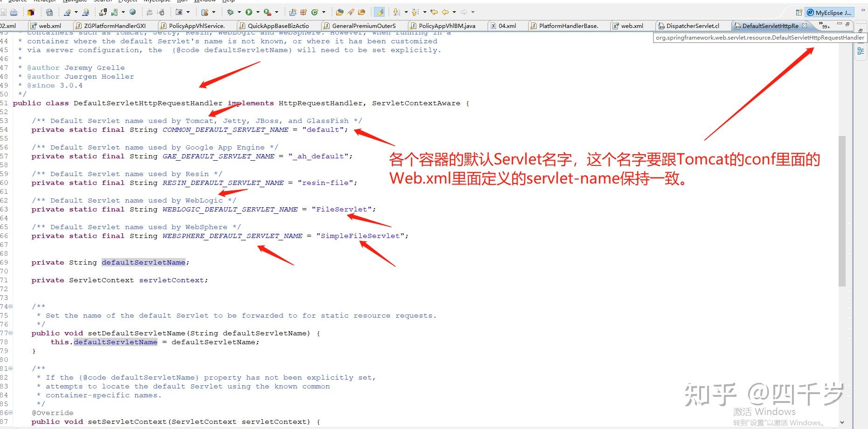868x429 pixels.
Task: Collapse the setDefaultServletName method fold
Action: [11, 333]
